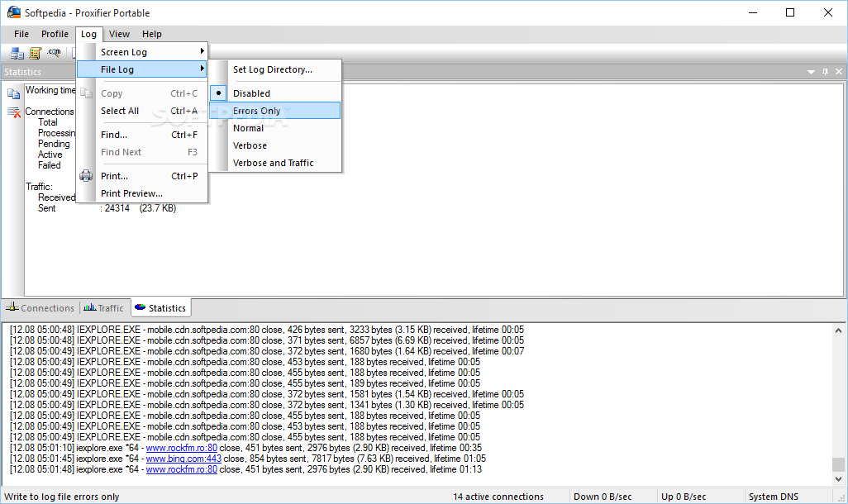Click the log scrollbar thumb
This screenshot has width=848, height=504.
click(838, 464)
